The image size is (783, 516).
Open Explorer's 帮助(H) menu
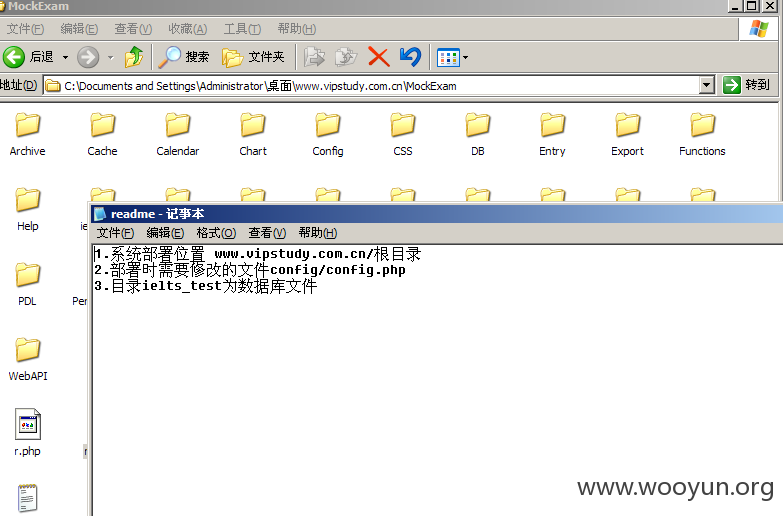[297, 29]
